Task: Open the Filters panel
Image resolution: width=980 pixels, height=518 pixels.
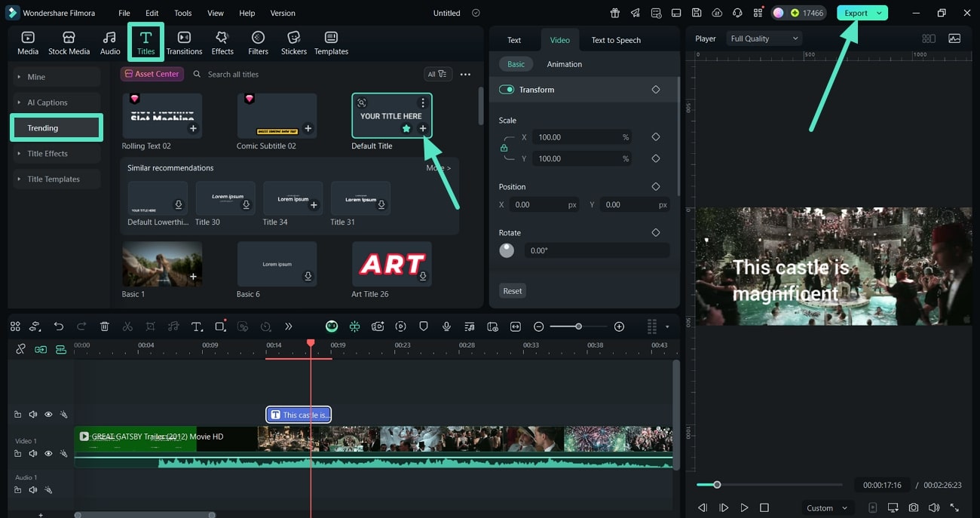Action: coord(258,43)
